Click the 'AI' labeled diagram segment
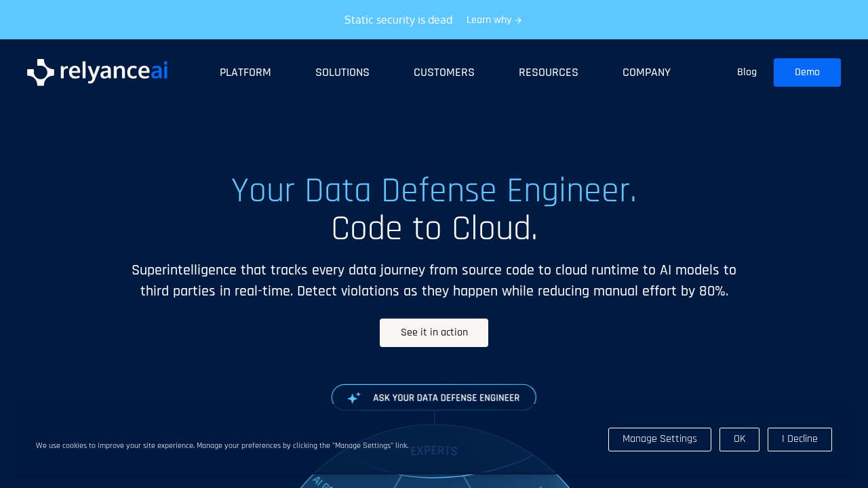The image size is (868, 488). 321,482
